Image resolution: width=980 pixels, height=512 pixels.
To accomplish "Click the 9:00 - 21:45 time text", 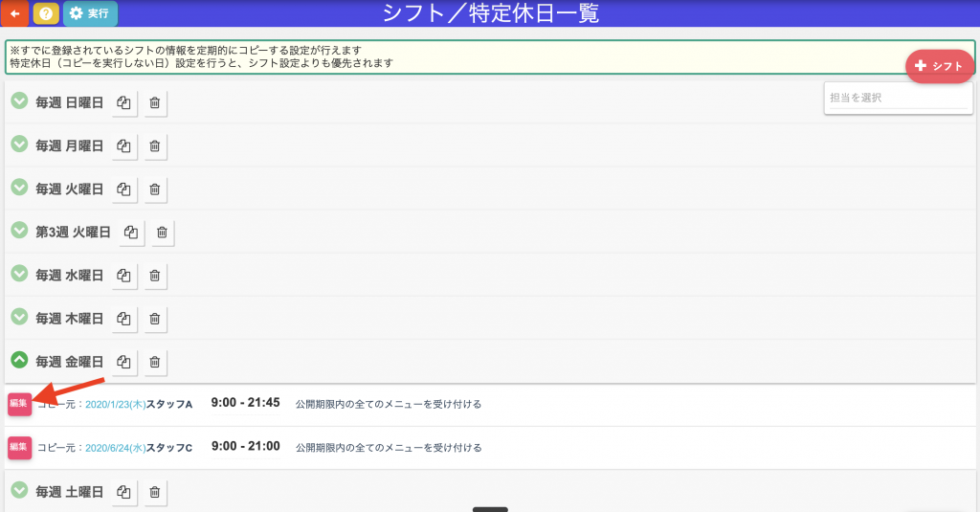I will click(245, 403).
